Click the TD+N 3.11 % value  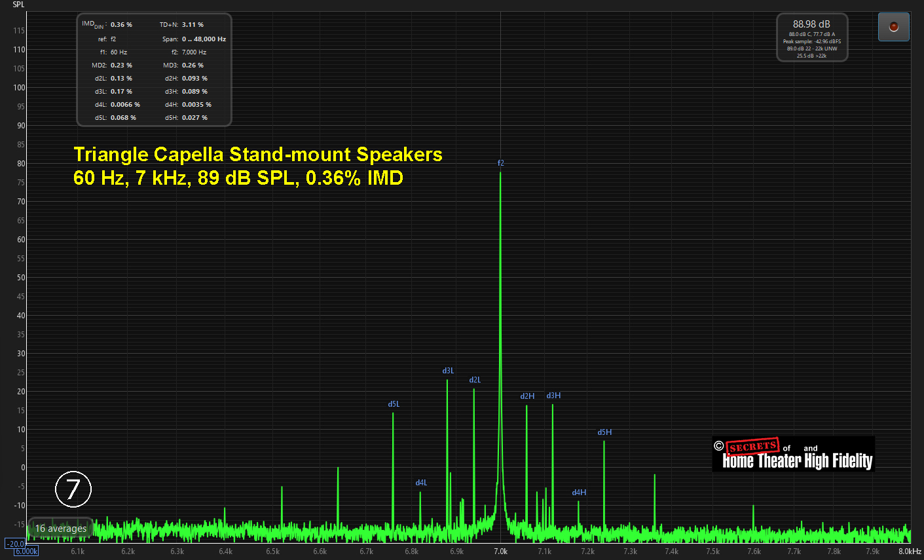193,25
